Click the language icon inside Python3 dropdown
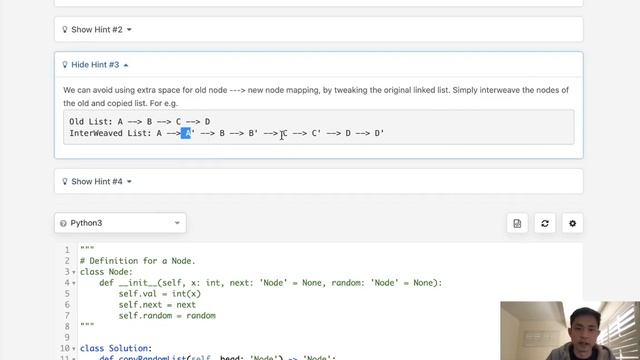 pyautogui.click(x=63, y=223)
